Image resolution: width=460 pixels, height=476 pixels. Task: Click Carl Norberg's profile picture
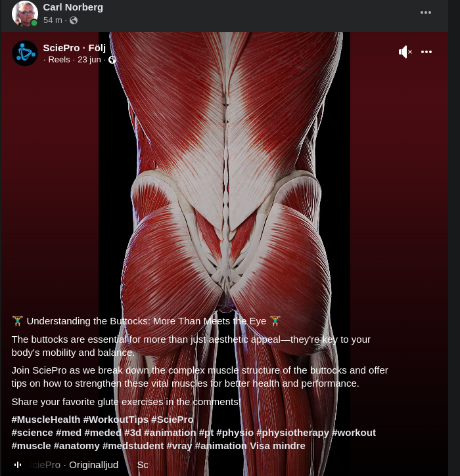(25, 13)
